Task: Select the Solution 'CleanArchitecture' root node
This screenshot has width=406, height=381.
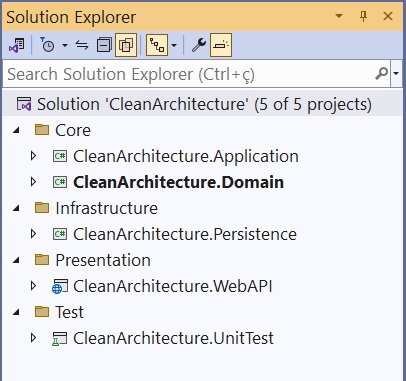Action: click(x=194, y=104)
